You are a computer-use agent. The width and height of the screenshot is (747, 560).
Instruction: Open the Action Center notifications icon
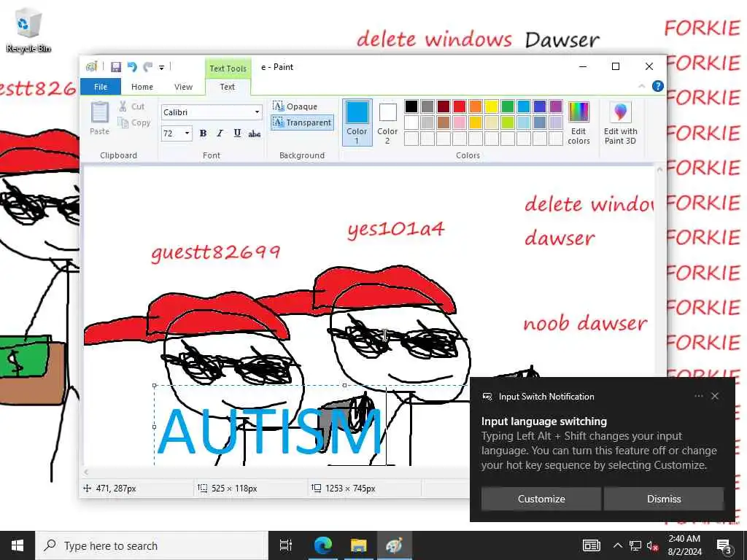click(x=724, y=545)
